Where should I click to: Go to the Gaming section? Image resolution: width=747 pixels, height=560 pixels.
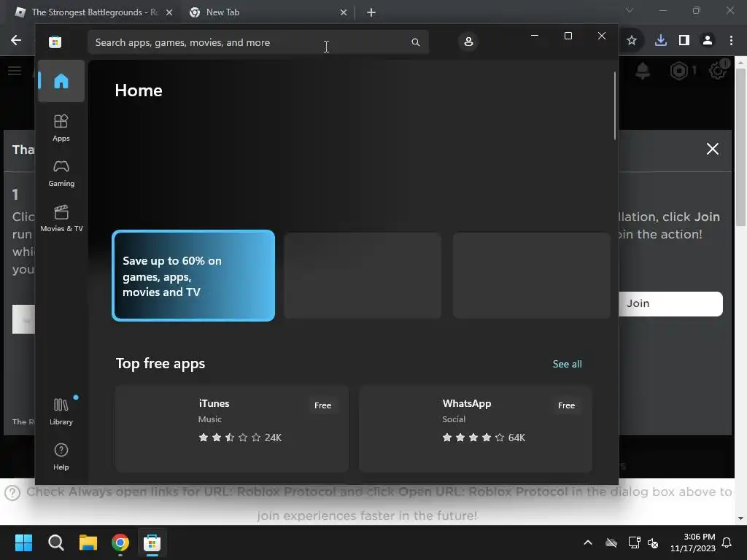coord(61,174)
